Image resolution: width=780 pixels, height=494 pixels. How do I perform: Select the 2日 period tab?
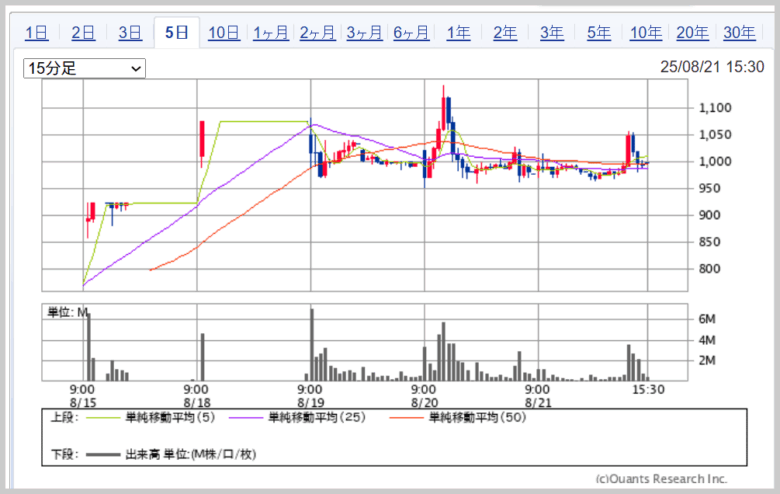tap(83, 33)
